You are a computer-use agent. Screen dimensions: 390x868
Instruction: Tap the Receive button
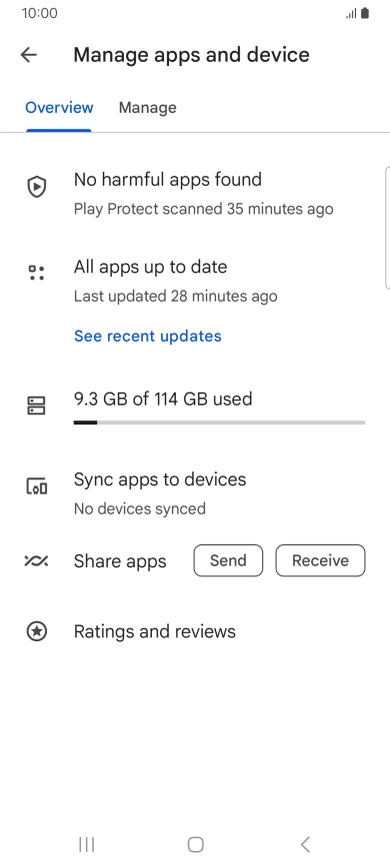[x=320, y=560]
